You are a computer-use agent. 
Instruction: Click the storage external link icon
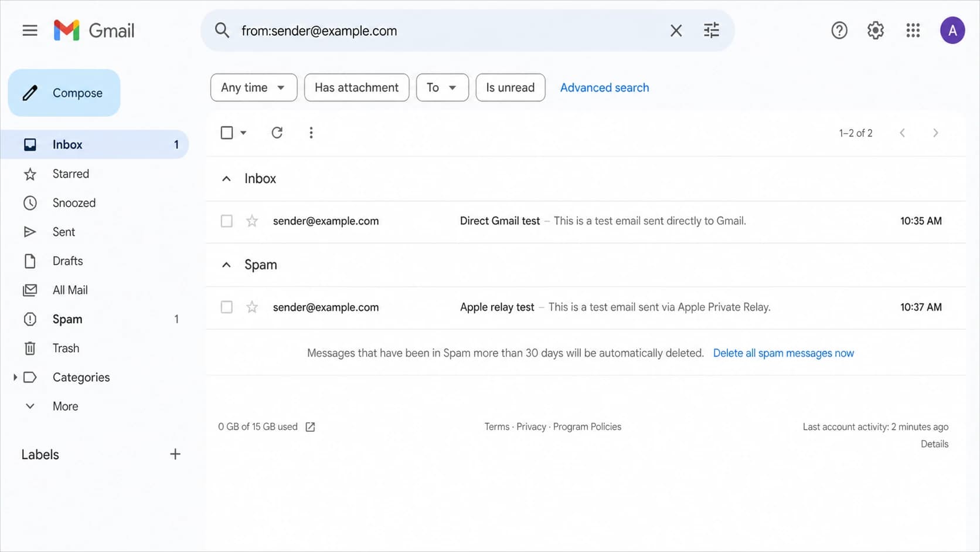tap(310, 427)
